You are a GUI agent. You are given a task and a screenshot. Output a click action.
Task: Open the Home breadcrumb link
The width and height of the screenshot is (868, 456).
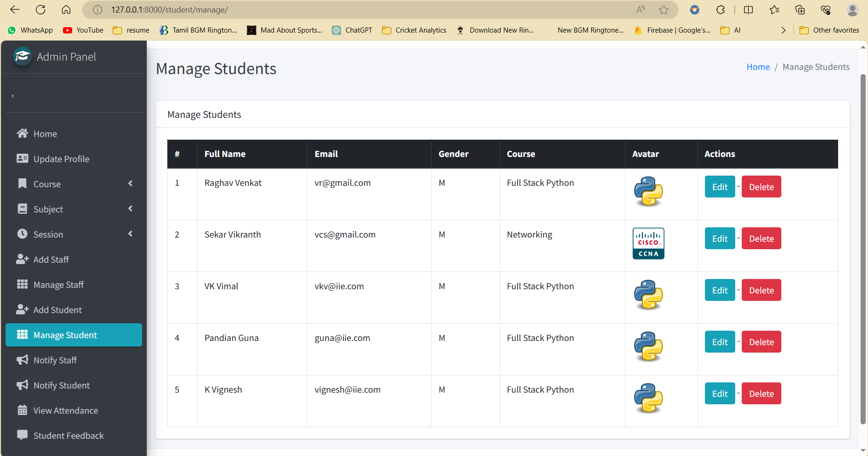pos(758,67)
